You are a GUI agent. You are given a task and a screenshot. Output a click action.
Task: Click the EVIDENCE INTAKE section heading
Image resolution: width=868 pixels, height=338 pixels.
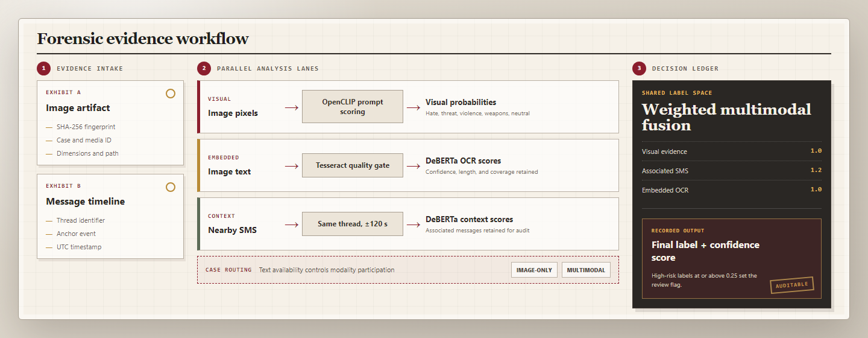90,69
